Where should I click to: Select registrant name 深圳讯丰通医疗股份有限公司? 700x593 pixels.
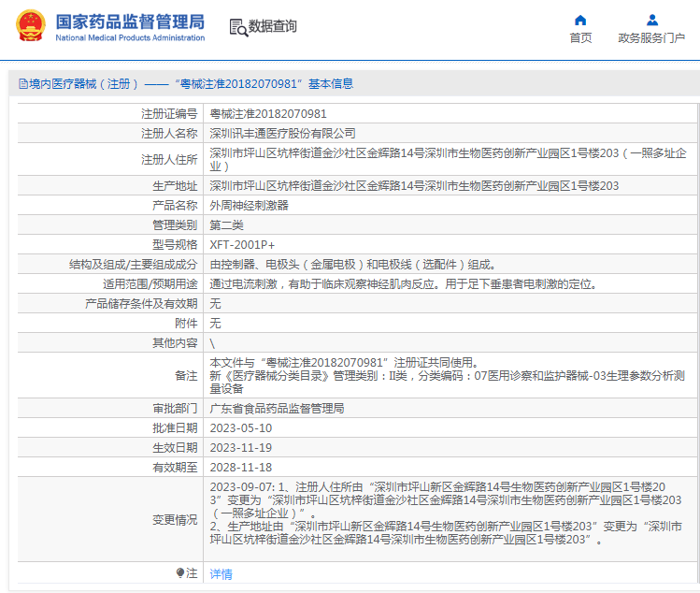[282, 134]
